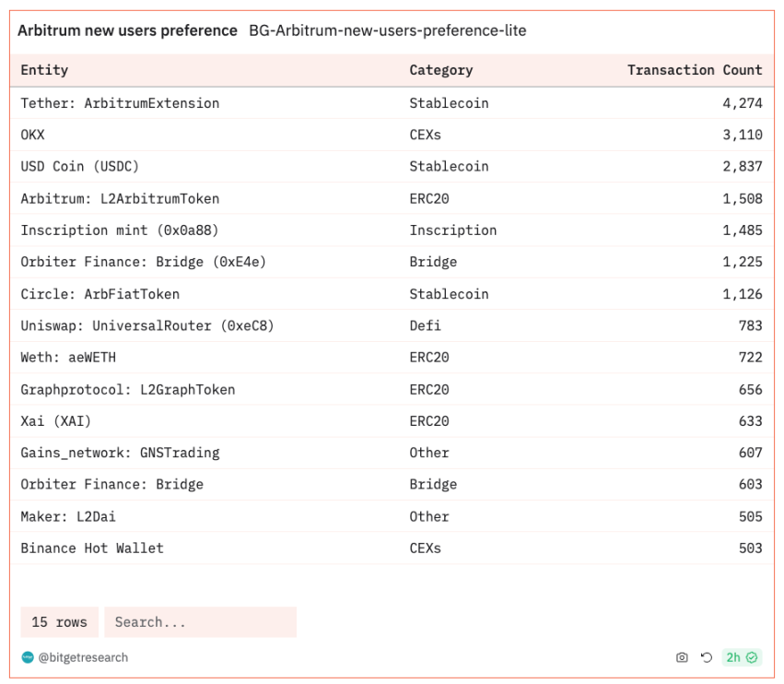Click the Gains_network: GNSTrading entry
Screen dimensions: 784x684
coord(120,453)
